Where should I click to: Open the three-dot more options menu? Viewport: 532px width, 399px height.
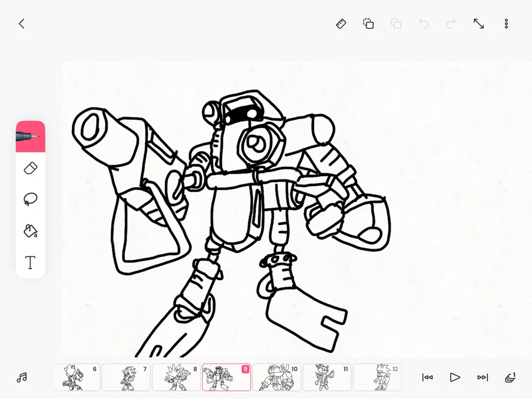[x=506, y=24]
